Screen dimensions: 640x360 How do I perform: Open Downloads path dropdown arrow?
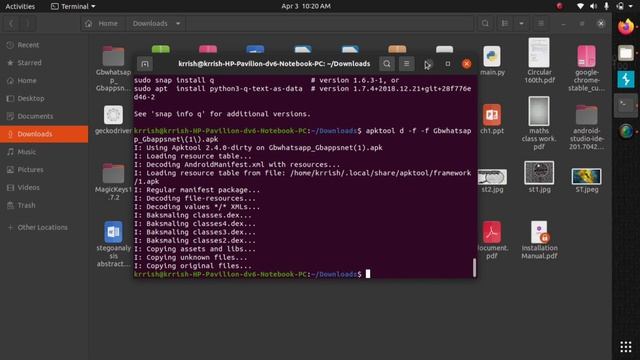[x=178, y=24]
